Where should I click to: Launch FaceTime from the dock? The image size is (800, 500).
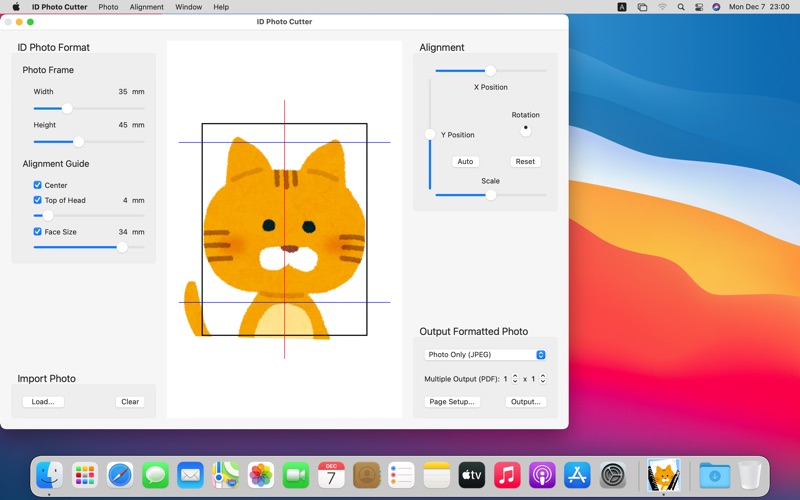tap(296, 475)
